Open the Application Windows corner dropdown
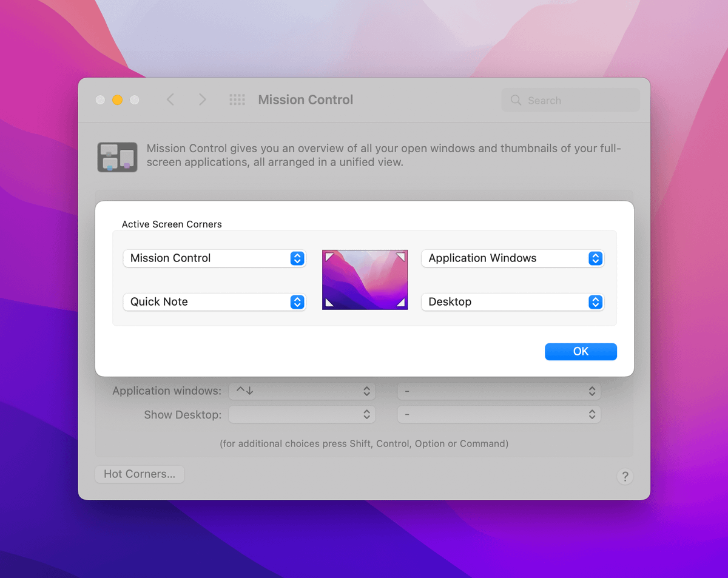728x578 pixels. point(513,258)
